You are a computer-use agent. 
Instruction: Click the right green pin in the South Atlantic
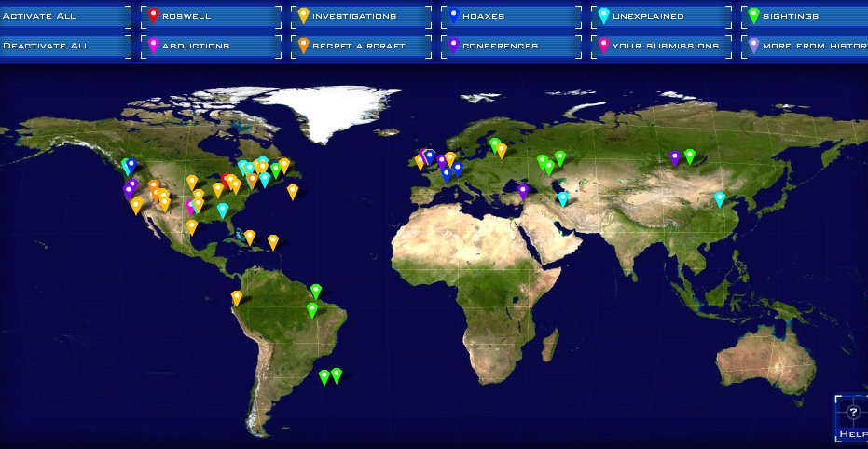point(336,374)
